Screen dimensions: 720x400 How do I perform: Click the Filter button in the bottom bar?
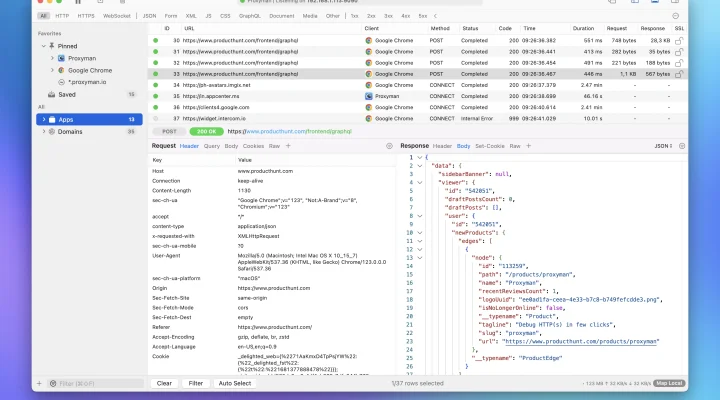pyautogui.click(x=196, y=383)
